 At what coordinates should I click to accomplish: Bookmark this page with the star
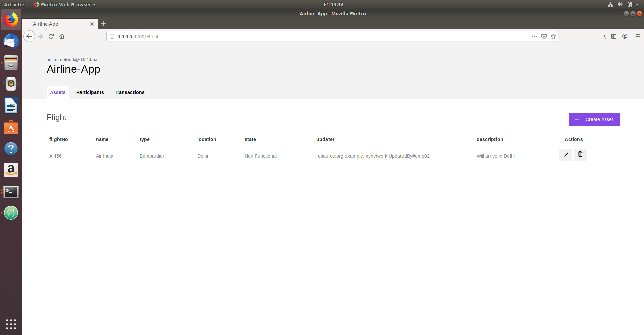553,36
